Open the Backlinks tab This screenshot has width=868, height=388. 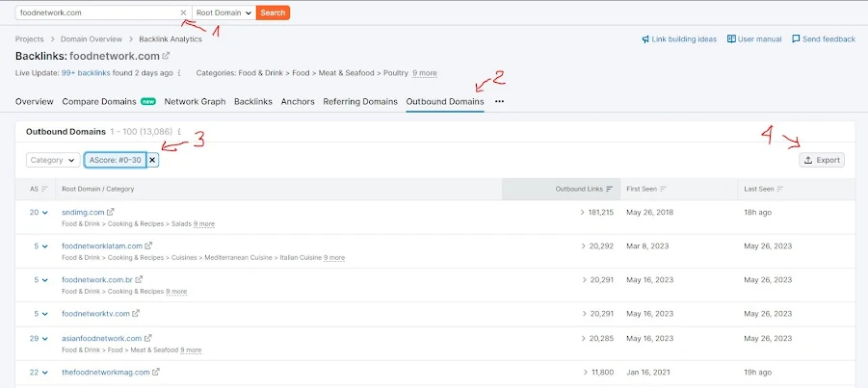pos(253,102)
